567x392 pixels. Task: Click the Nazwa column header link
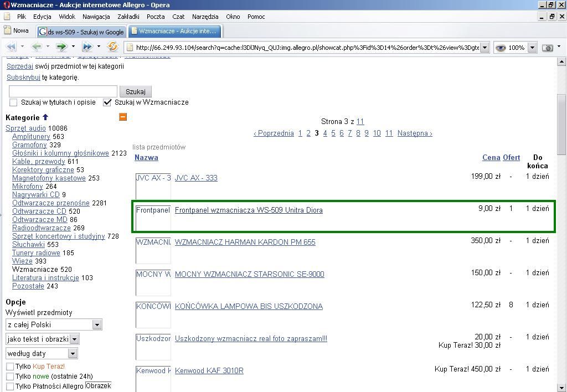146,157
